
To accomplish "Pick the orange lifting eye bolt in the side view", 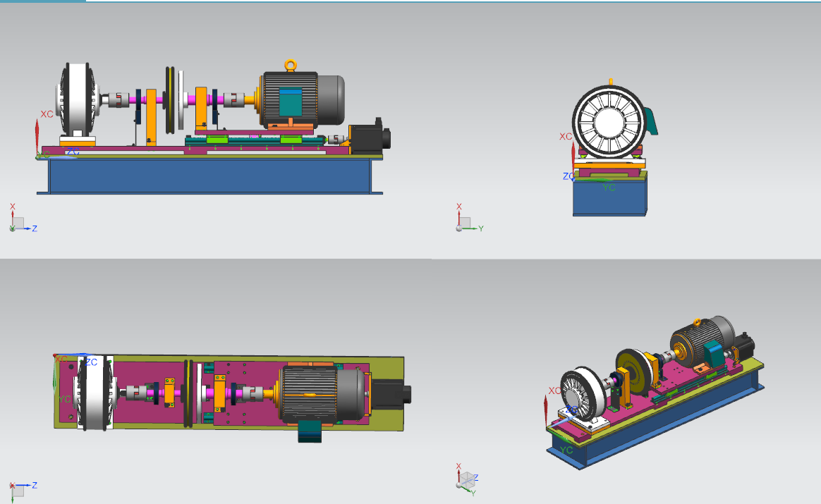I will coord(291,66).
